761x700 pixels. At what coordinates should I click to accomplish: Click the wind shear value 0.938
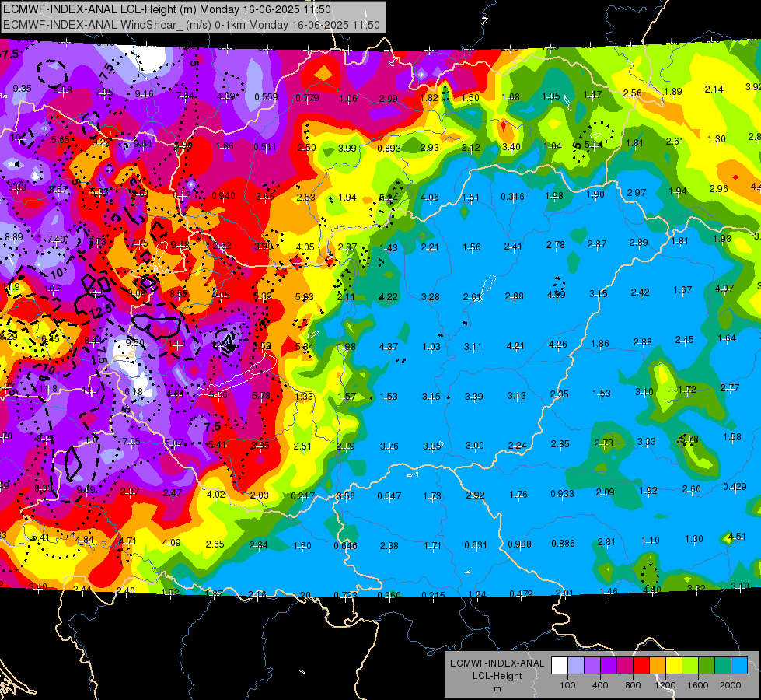point(519,544)
